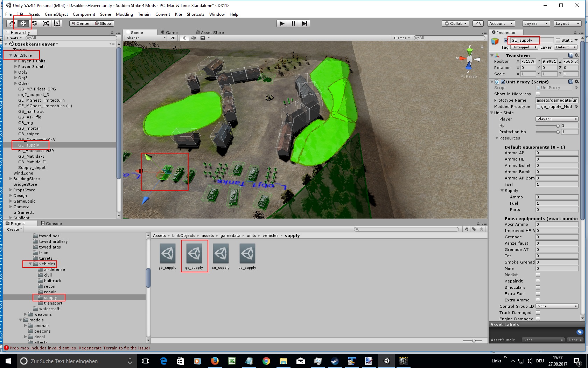Toggle scene audio icon
The image size is (588, 368).
[193, 38]
